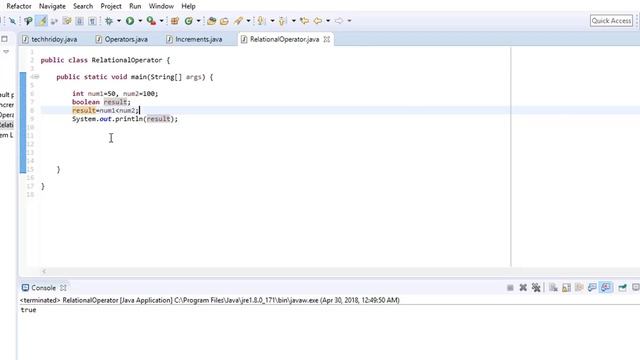Click the line 'int num1=50, num2=100;'
Viewport: 640px width, 360px height.
[x=115, y=93]
